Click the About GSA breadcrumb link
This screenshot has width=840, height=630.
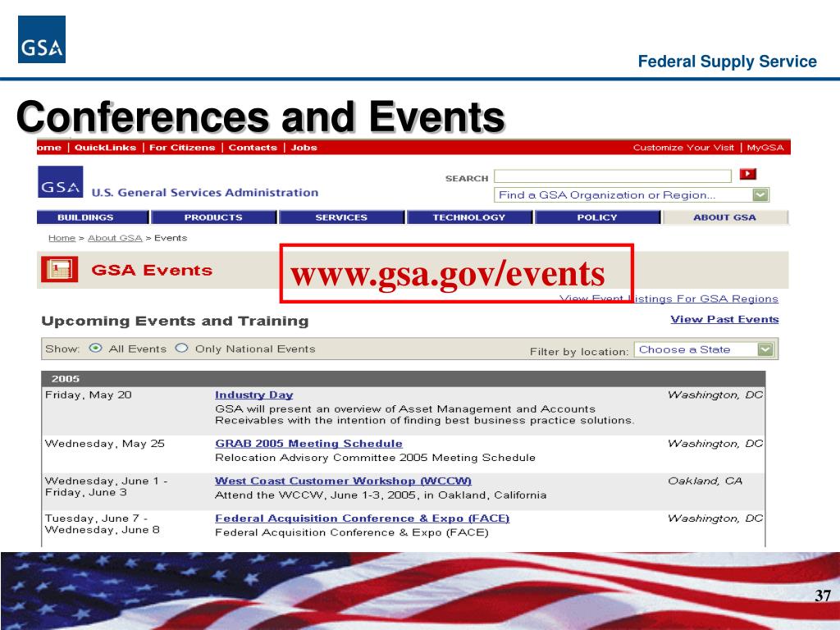tap(115, 238)
